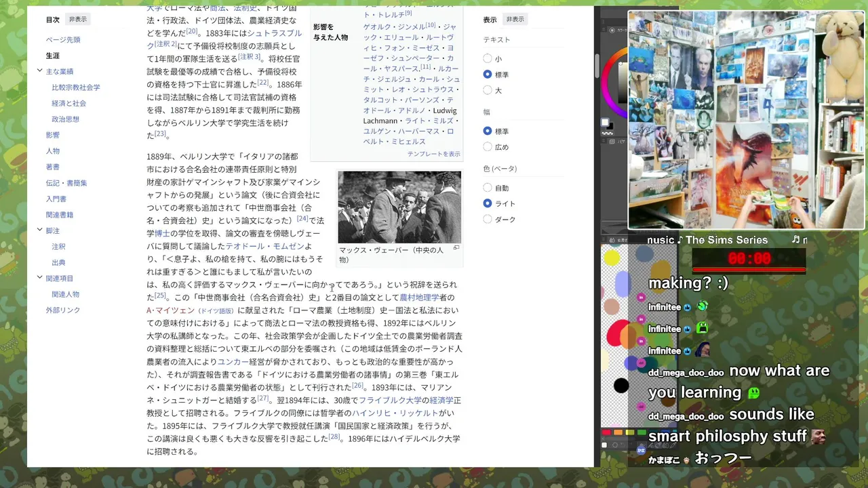Jump to 関連人物 subsection
This screenshot has height=488, width=868.
tap(66, 294)
